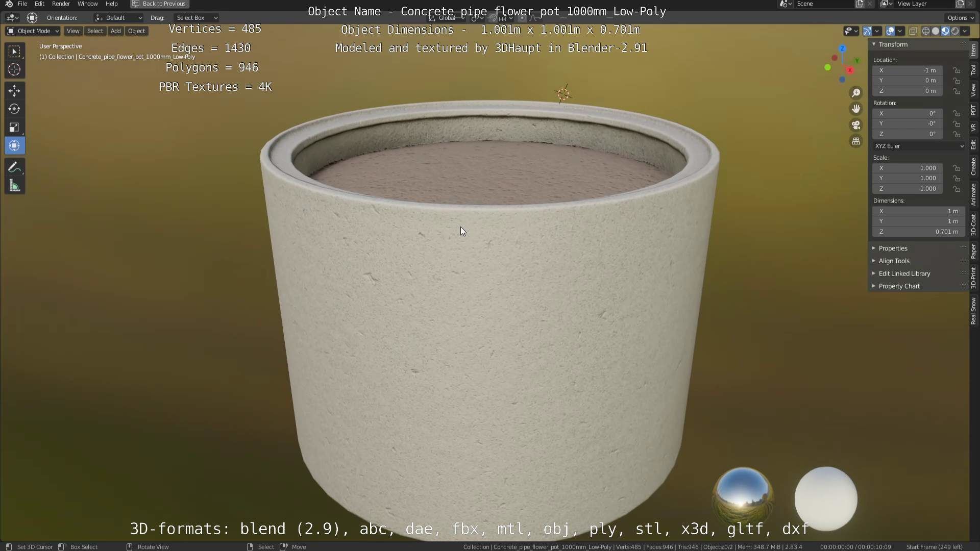Switch to the Tool sidebar tab
This screenshot has height=551, width=980.
974,70
